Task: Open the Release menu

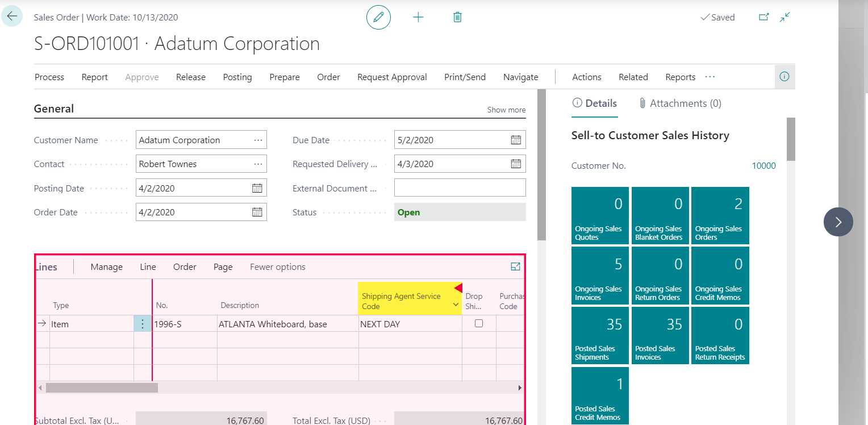Action: point(191,77)
